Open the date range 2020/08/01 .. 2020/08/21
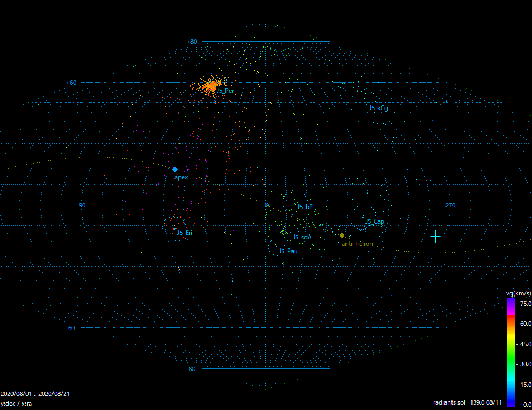This screenshot has height=410, width=532. coord(35,394)
